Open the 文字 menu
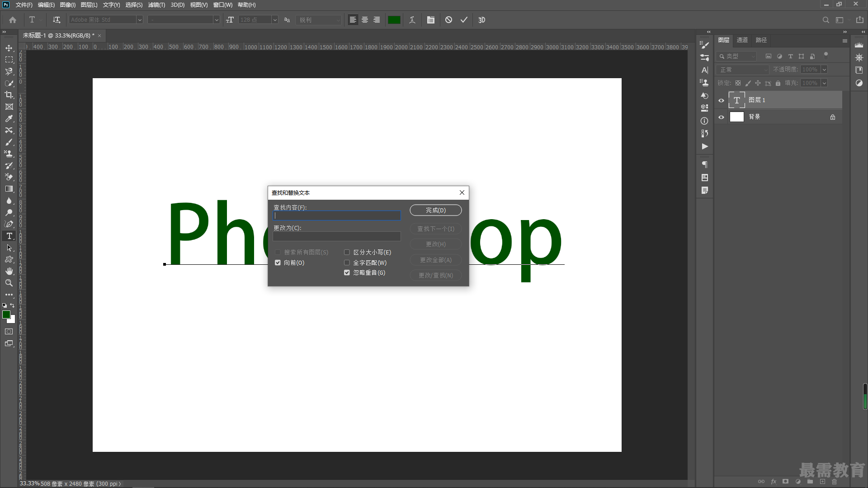 pos(112,5)
